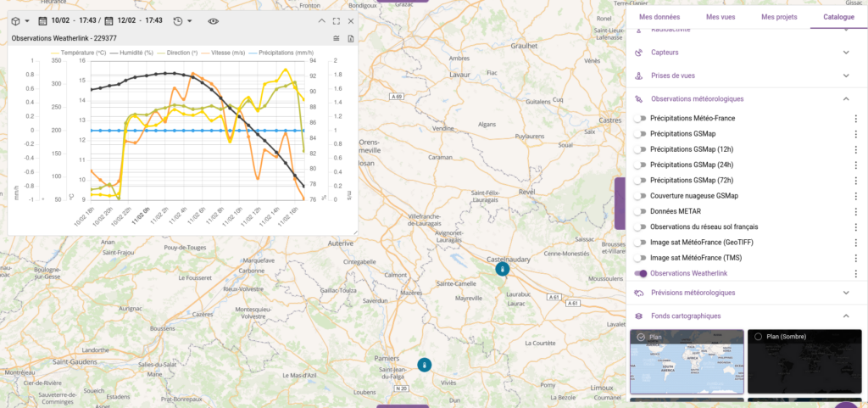Switch to the Mes projets tab
The image size is (868, 408).
[x=779, y=17]
